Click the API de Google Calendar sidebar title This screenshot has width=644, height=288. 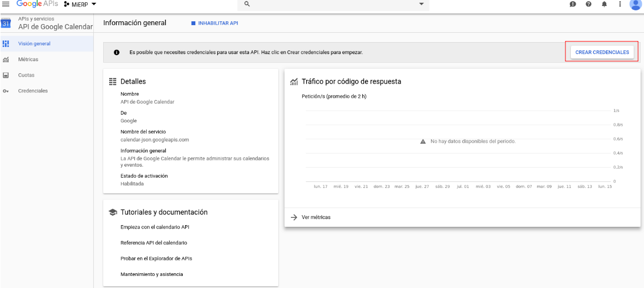[56, 27]
